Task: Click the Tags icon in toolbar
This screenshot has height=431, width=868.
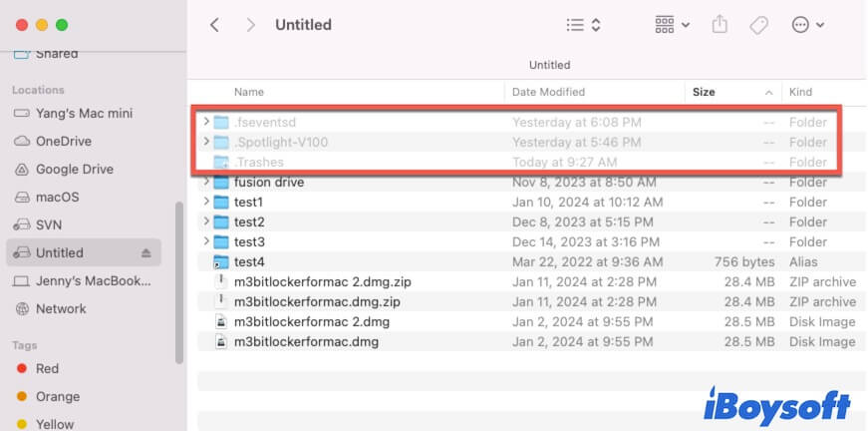Action: (758, 25)
